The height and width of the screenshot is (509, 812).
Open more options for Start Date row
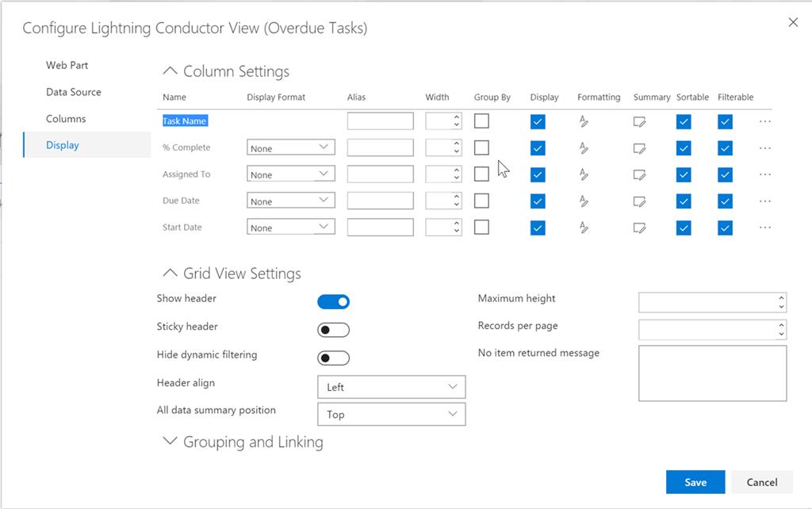coord(765,228)
